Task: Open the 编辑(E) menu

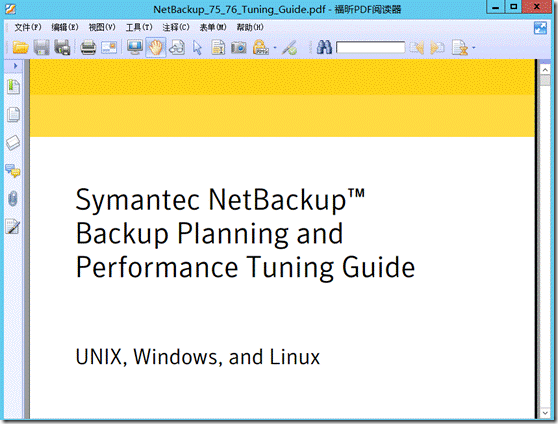Action: click(65, 27)
